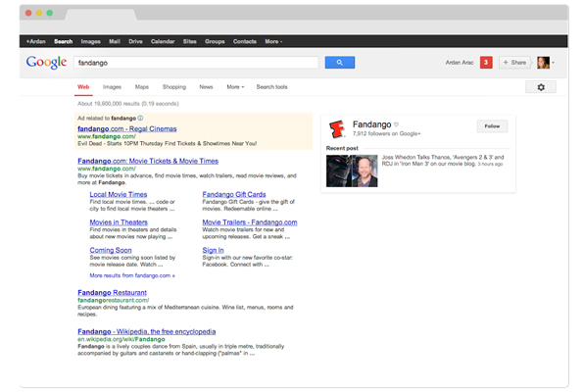This screenshot has height=392, width=583.
Task: Open the Movies in Theaters sitelink
Action: click(x=119, y=222)
